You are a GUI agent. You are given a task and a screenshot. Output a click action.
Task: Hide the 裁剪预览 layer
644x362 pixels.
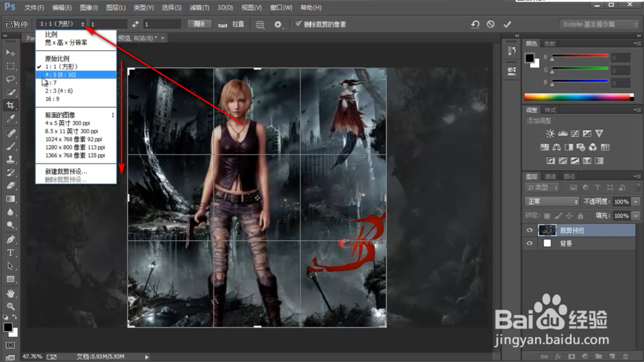(529, 230)
